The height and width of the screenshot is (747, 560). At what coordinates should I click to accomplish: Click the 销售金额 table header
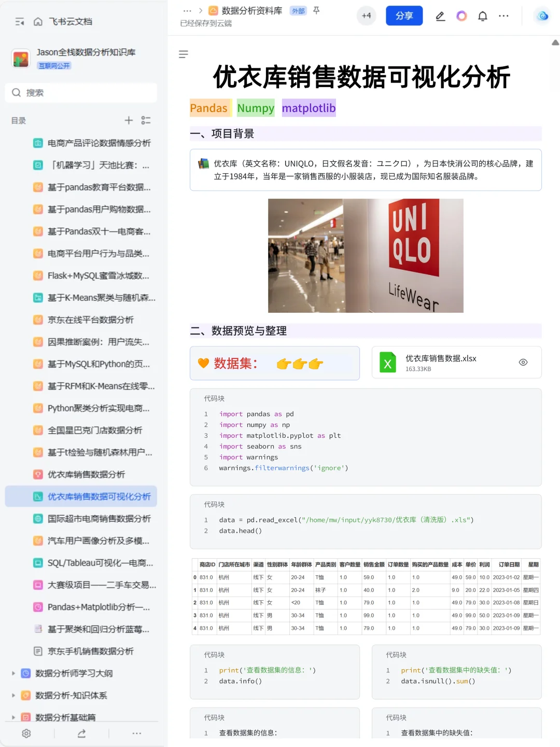[x=374, y=564]
